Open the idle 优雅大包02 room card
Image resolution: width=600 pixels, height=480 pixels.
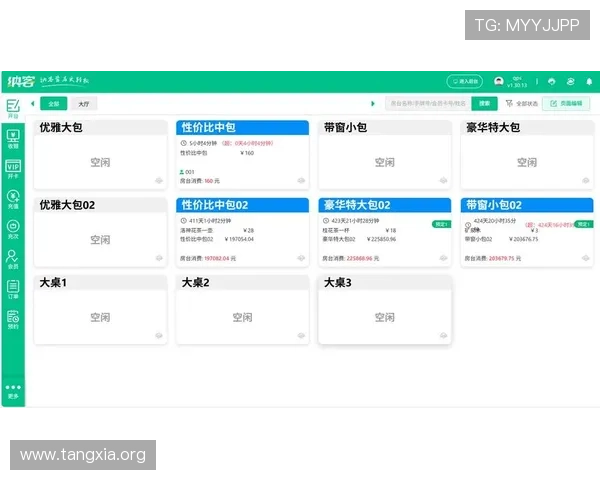100,232
